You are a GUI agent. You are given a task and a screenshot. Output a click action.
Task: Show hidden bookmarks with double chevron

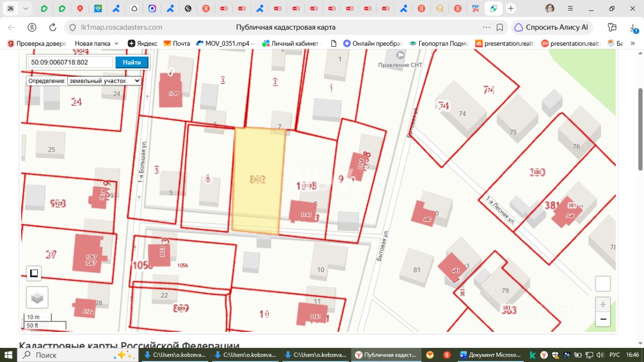(633, 43)
